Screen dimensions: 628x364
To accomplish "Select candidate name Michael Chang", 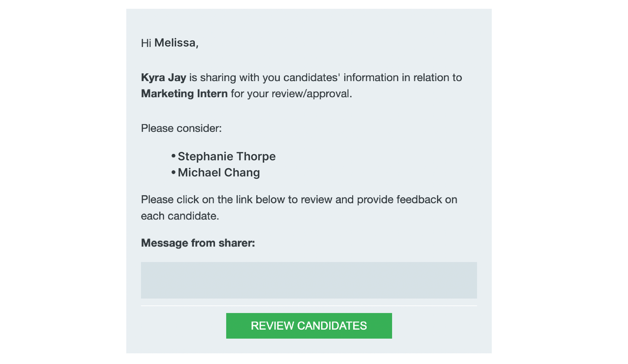I will click(x=219, y=173).
